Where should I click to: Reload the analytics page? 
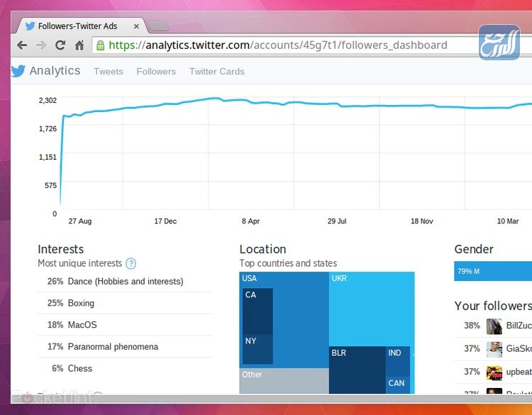[x=60, y=45]
